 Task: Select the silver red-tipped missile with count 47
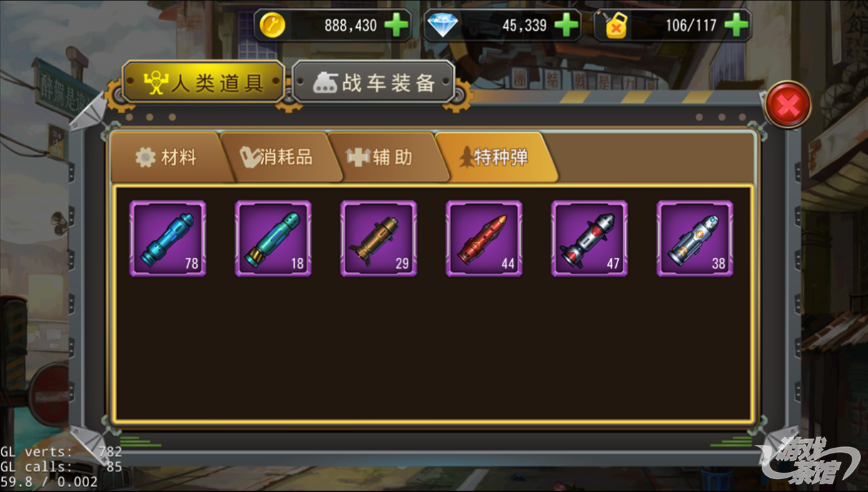click(x=590, y=239)
